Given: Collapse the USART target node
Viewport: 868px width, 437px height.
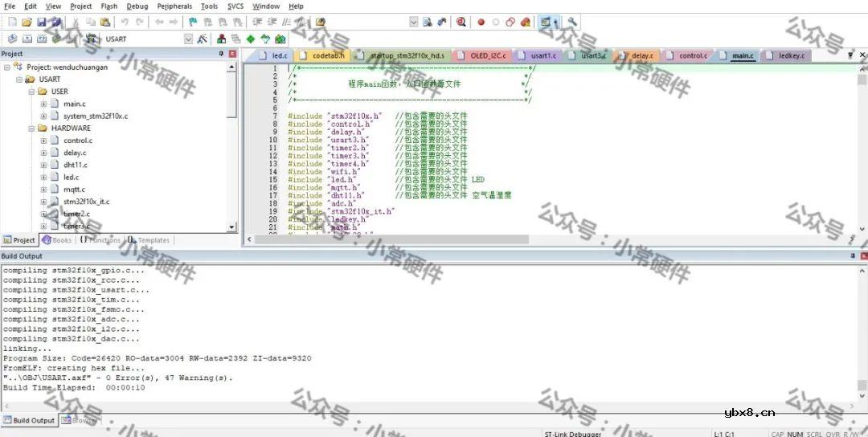Looking at the screenshot, I should click(19, 79).
